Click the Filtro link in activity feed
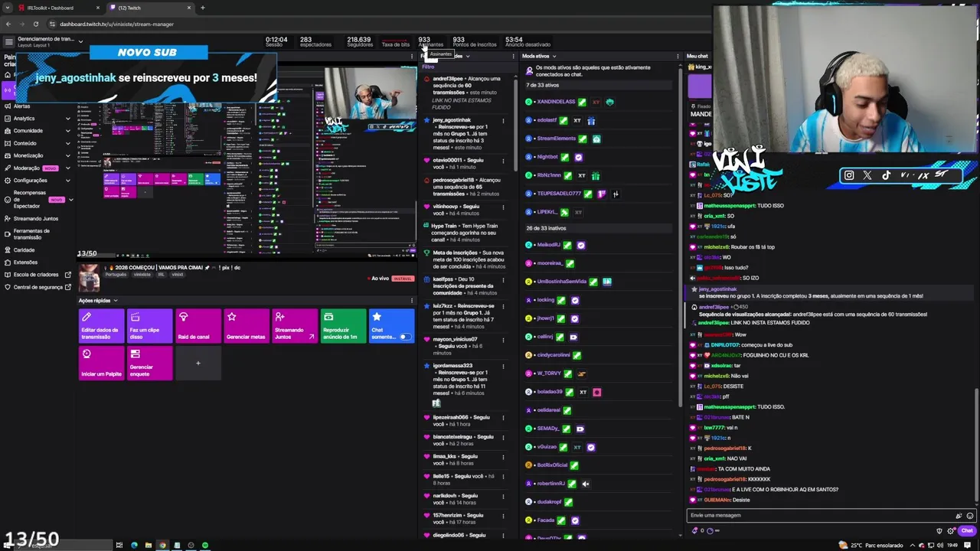 point(427,67)
